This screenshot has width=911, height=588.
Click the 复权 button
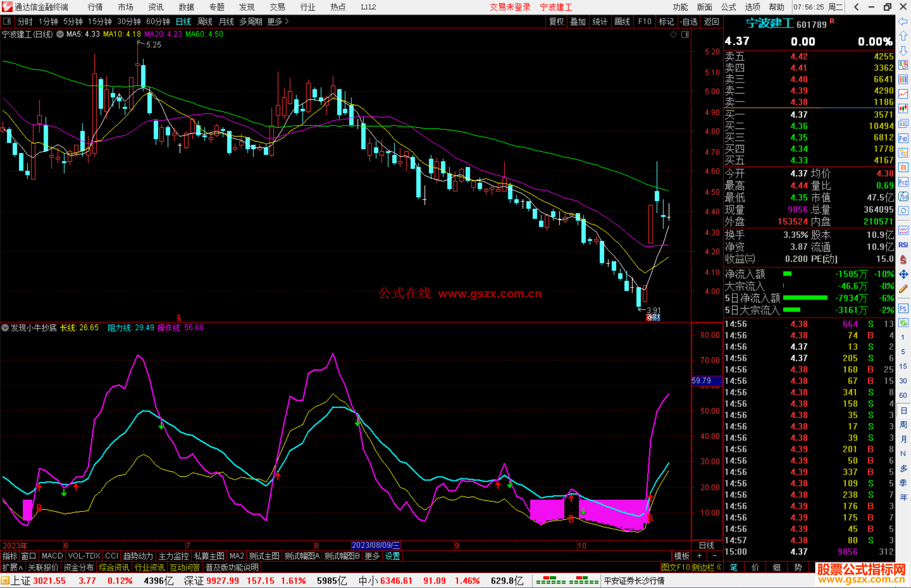coord(556,21)
